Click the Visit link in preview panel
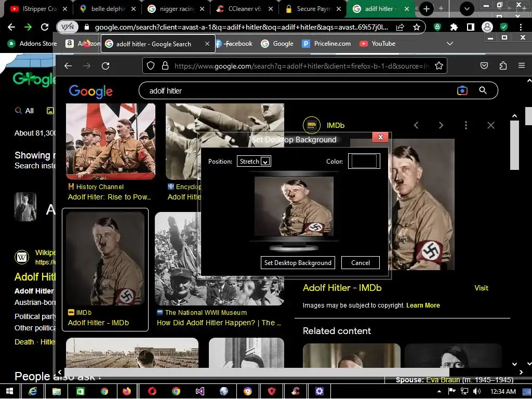This screenshot has height=399, width=532. pyautogui.click(x=481, y=288)
